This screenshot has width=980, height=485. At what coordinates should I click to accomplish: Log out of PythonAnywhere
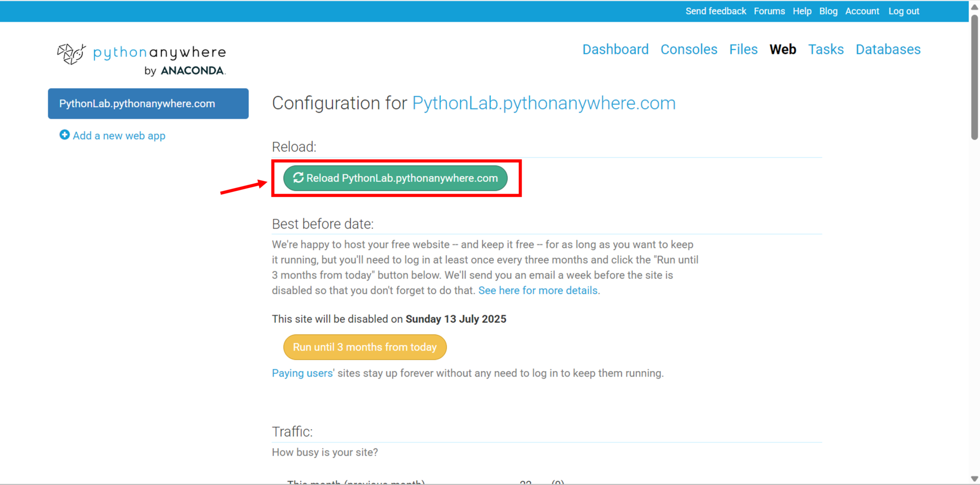coord(904,11)
